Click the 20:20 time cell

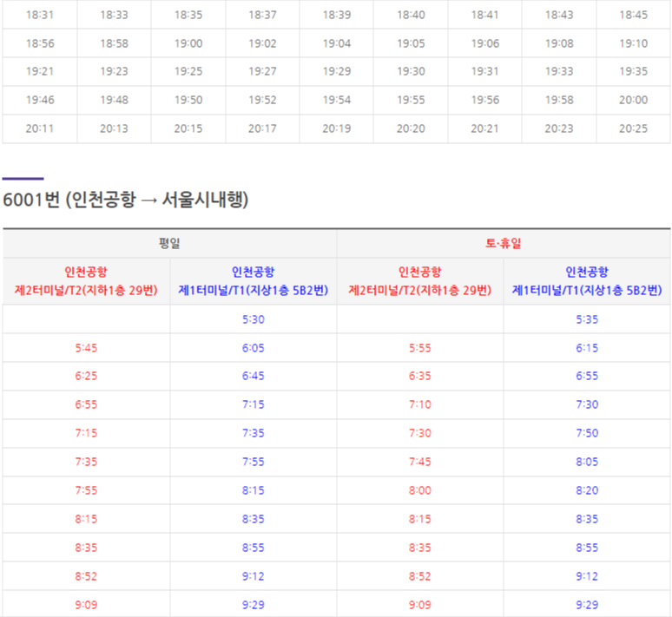click(x=411, y=128)
